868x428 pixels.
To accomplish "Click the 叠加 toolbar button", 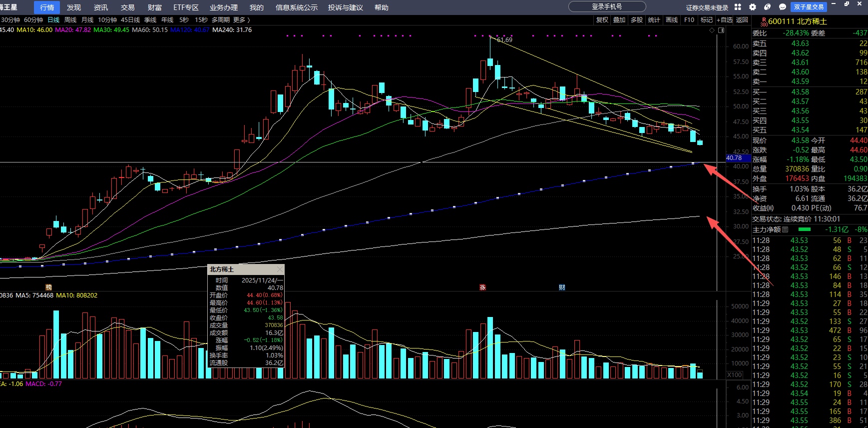I will click(619, 20).
